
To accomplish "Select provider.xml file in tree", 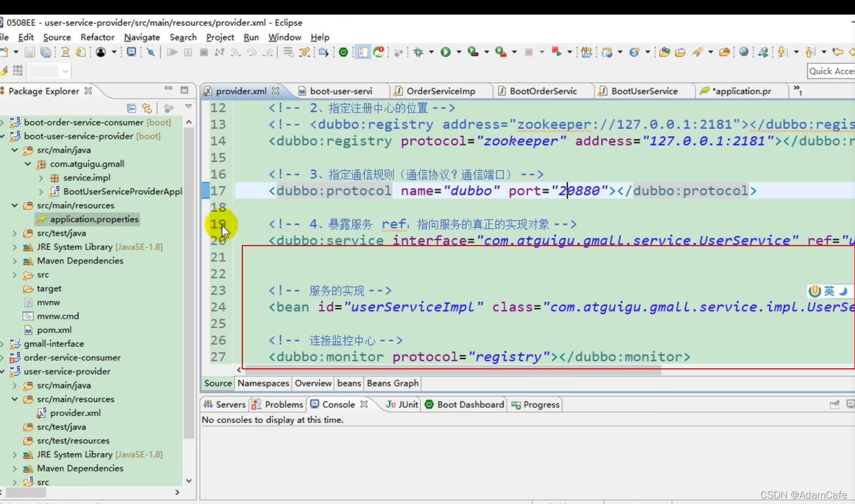I will pos(69,413).
